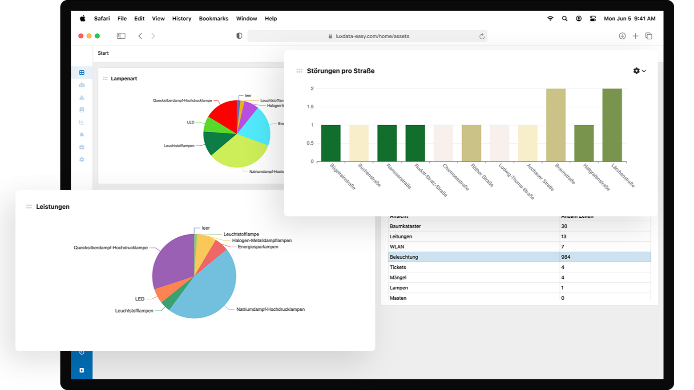
Task: Select the Beleuchtung table row
Action: [519, 257]
